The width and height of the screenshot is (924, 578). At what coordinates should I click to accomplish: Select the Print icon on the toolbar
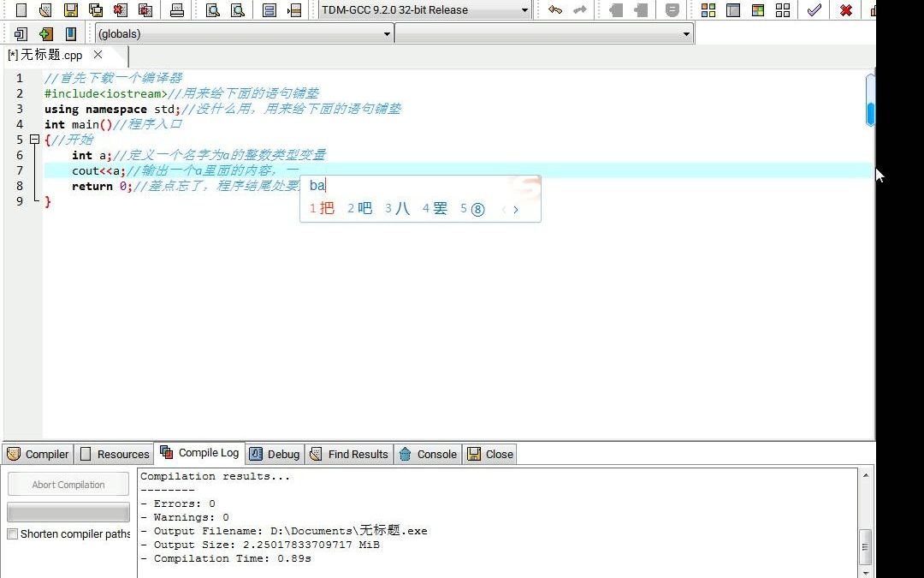177,9
